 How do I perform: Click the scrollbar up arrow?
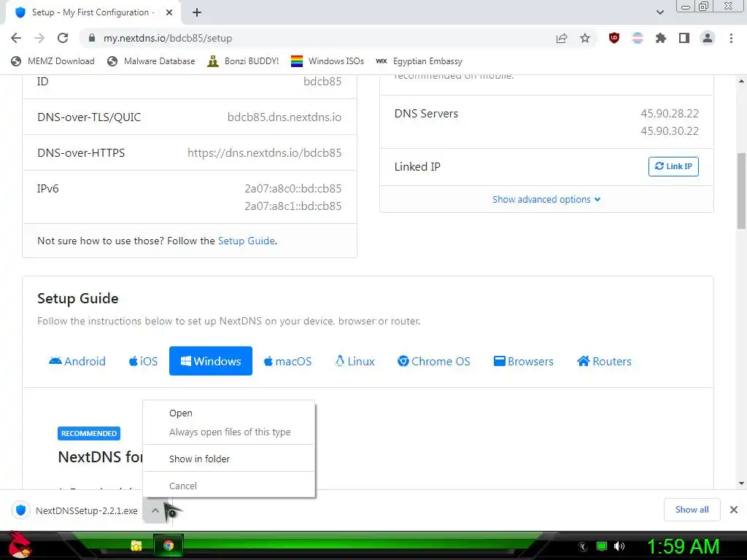coord(741,82)
